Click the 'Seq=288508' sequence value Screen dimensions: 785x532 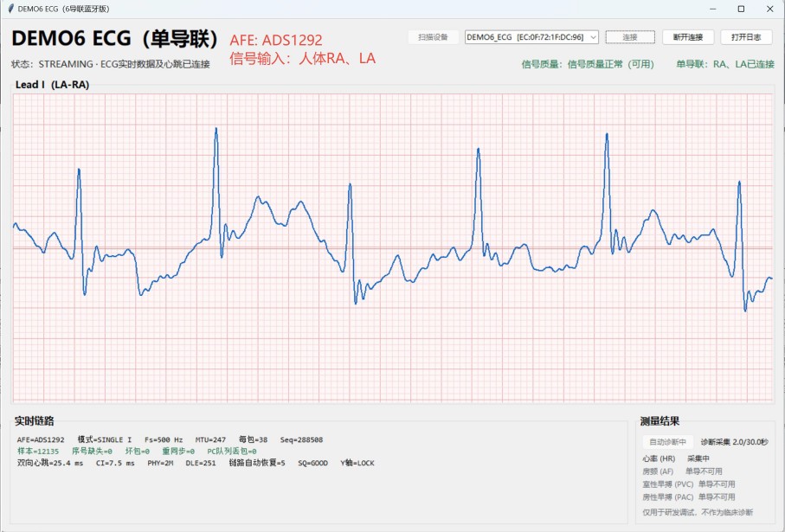pyautogui.click(x=301, y=440)
